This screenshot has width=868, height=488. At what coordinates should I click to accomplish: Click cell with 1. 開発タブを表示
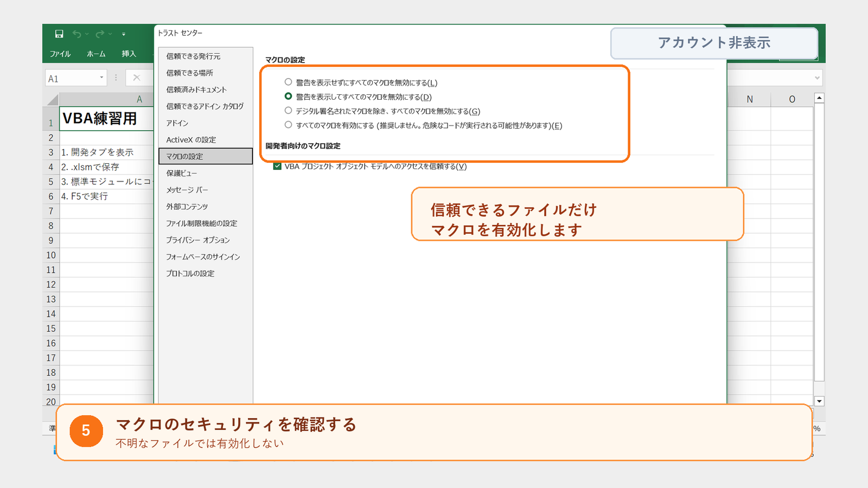(x=106, y=152)
